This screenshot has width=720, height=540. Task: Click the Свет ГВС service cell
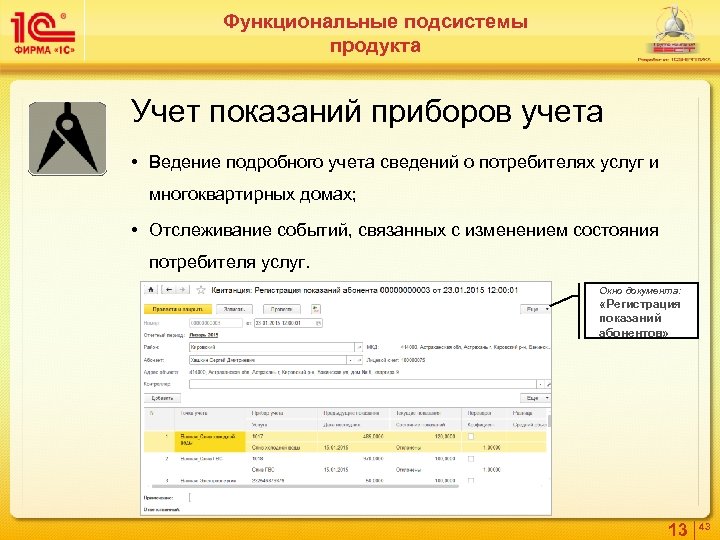(264, 470)
